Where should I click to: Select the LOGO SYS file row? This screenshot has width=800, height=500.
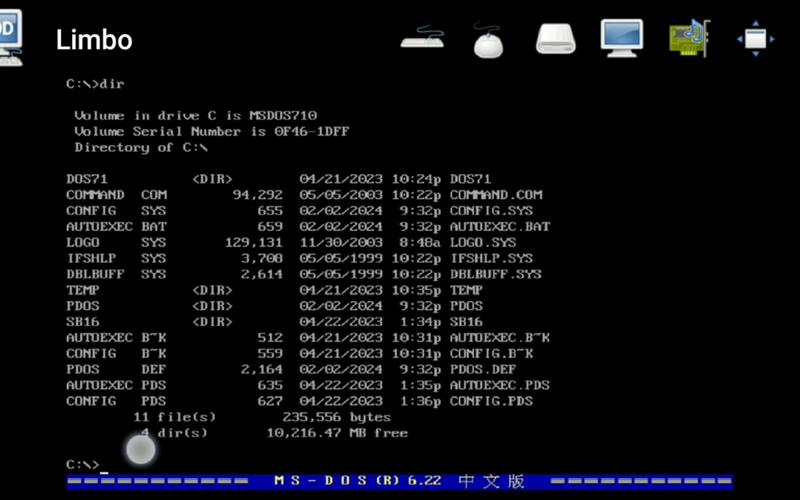291,242
